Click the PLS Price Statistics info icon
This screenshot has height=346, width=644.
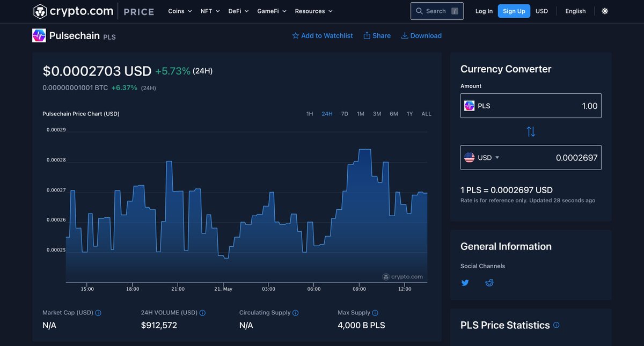[556, 325]
